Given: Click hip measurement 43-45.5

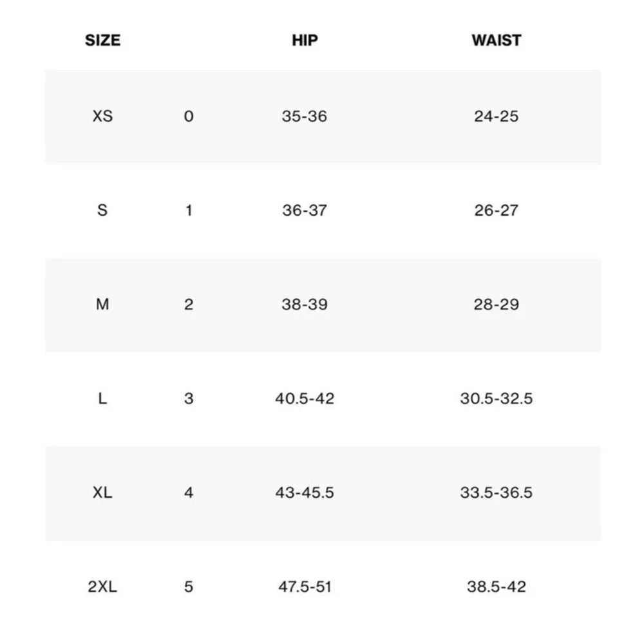Looking at the screenshot, I should click(305, 493).
